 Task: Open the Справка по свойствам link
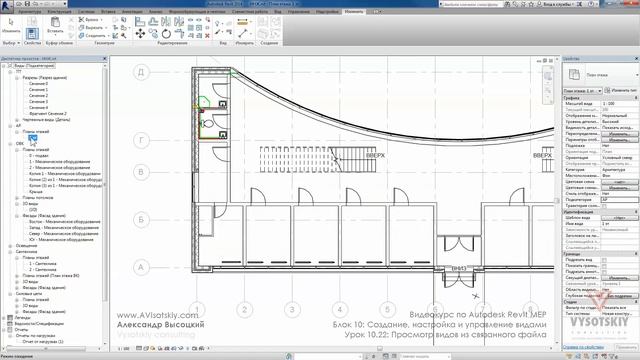tap(583, 347)
